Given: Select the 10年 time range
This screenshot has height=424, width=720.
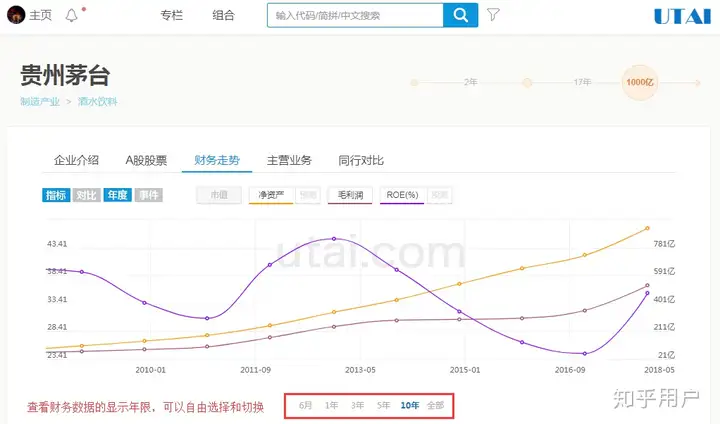Looking at the screenshot, I should pyautogui.click(x=410, y=405).
